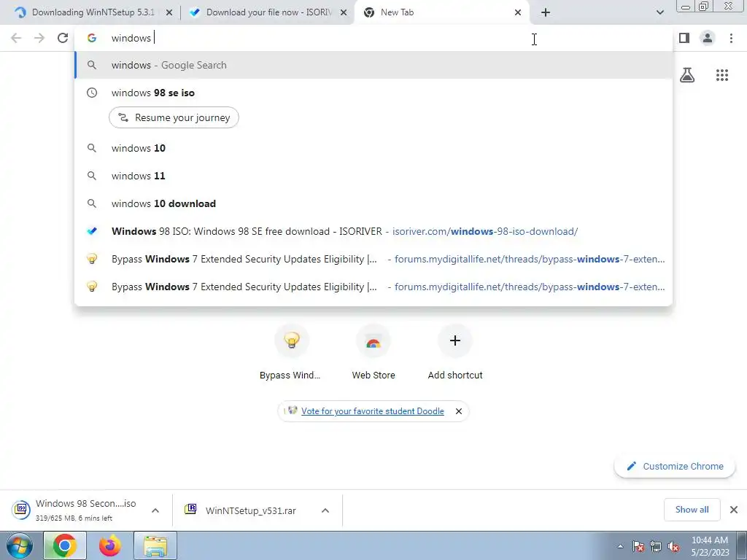Open the ISORIVER Windows 98 ISO suggestion
The image size is (747, 560).
coord(373,231)
